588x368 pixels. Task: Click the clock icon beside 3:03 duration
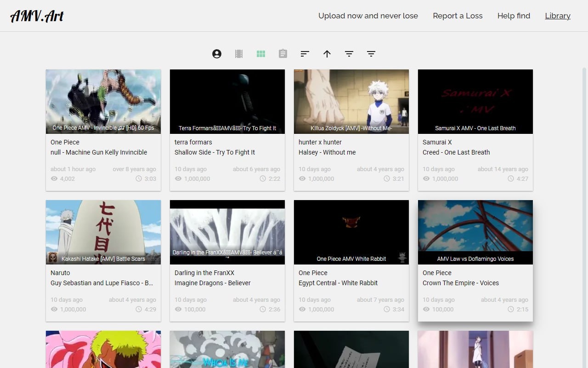click(139, 178)
